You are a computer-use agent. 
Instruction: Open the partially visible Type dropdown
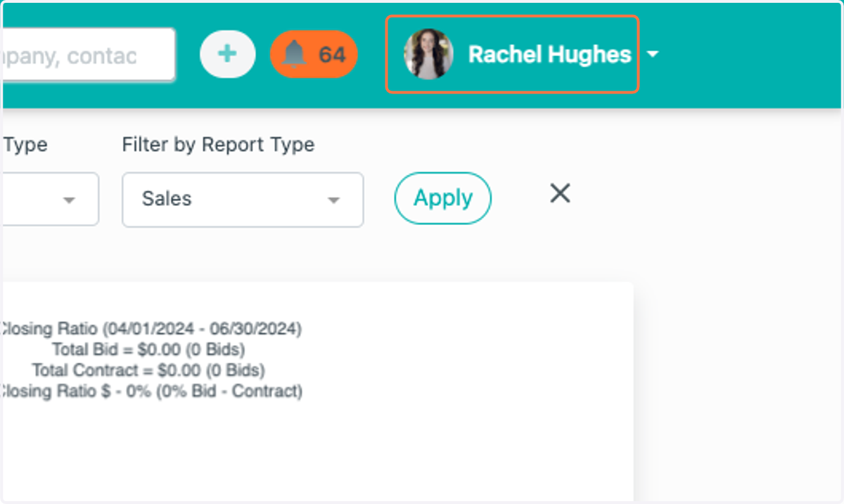point(49,200)
